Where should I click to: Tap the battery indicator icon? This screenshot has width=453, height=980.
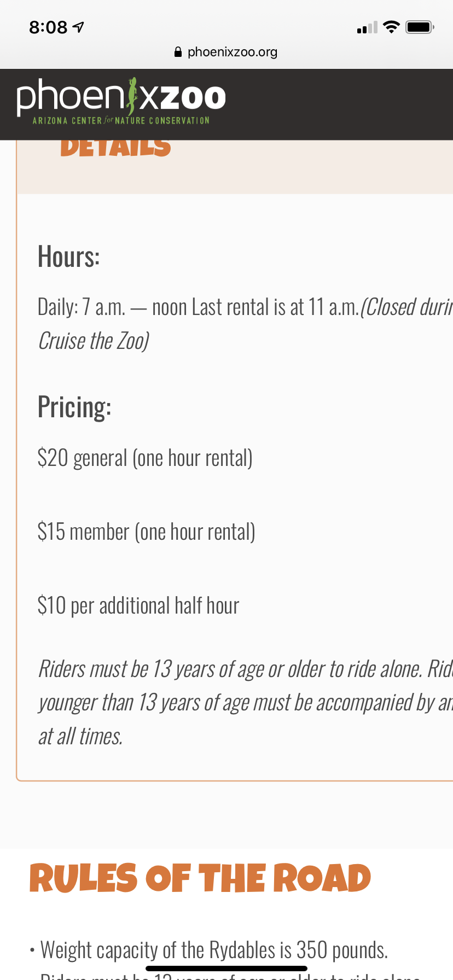420,27
